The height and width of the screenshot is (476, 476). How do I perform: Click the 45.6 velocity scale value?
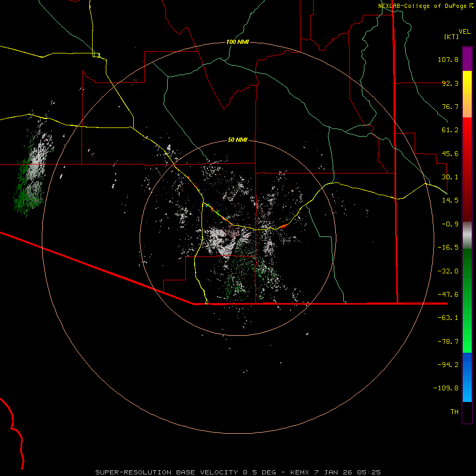coord(450,153)
